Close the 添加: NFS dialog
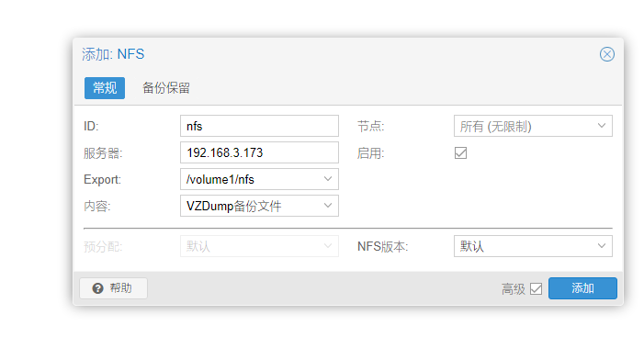This screenshot has height=337, width=644. click(x=606, y=54)
